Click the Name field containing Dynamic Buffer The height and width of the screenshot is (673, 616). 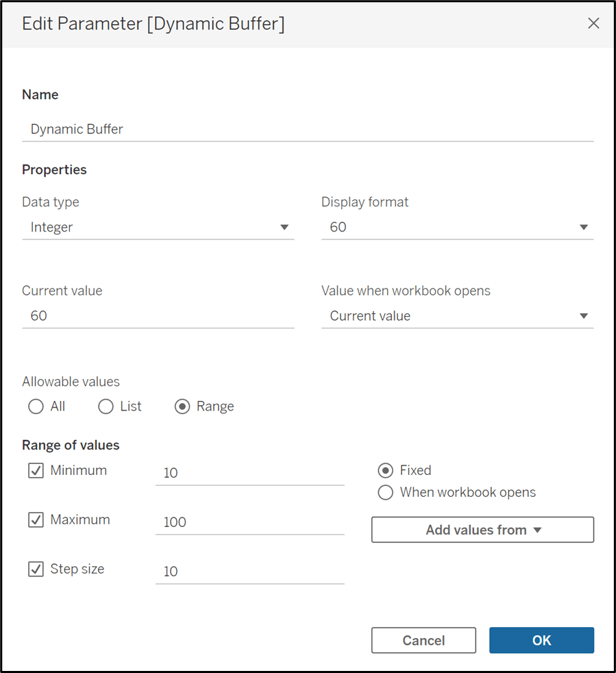click(x=308, y=130)
